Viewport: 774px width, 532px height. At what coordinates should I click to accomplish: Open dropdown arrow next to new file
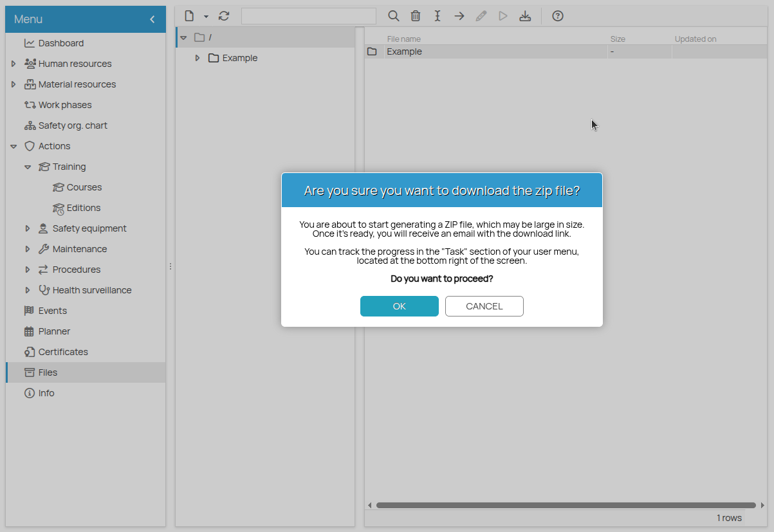point(206,16)
